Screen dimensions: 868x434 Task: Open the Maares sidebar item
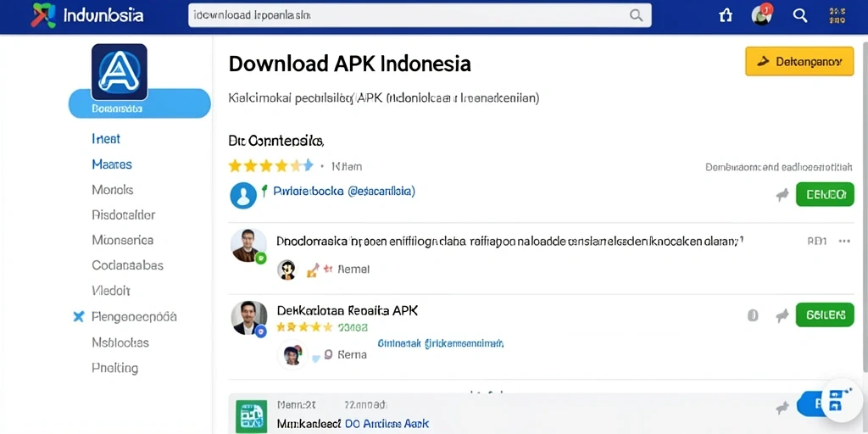112,164
